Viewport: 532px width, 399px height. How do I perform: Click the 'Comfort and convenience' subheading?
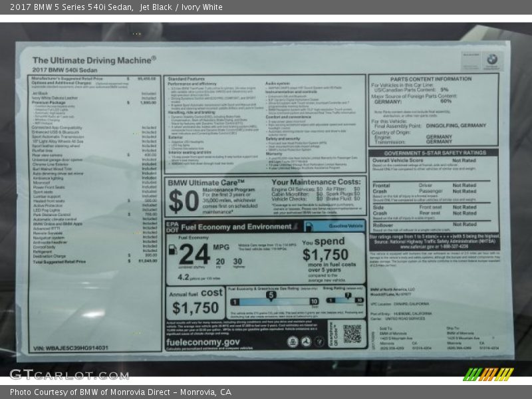(288, 117)
